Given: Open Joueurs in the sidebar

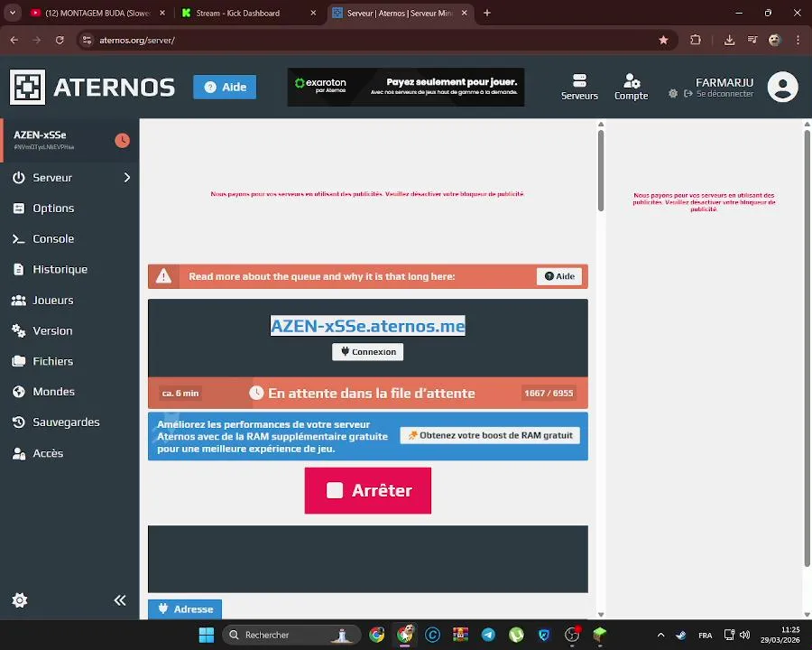Looking at the screenshot, I should 53,300.
